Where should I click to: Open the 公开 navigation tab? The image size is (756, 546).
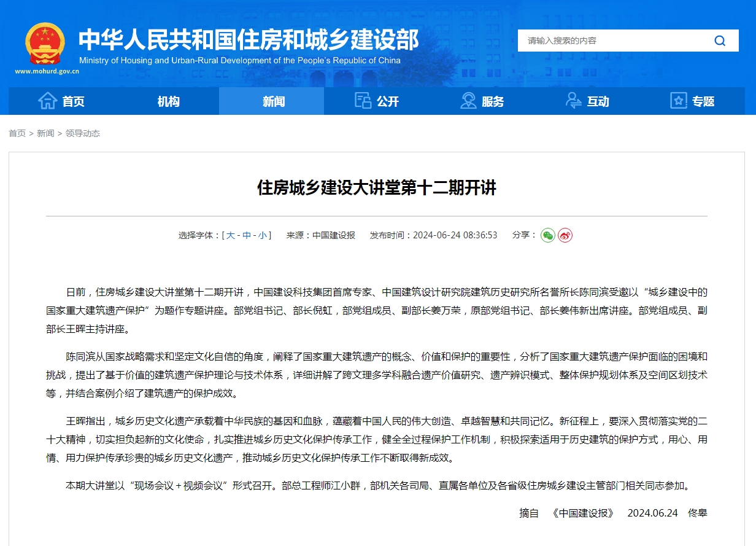(377, 101)
